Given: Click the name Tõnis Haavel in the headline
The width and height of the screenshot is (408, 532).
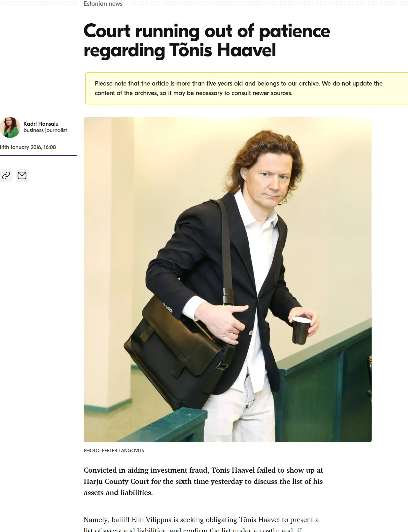Looking at the screenshot, I should pyautogui.click(x=223, y=50).
